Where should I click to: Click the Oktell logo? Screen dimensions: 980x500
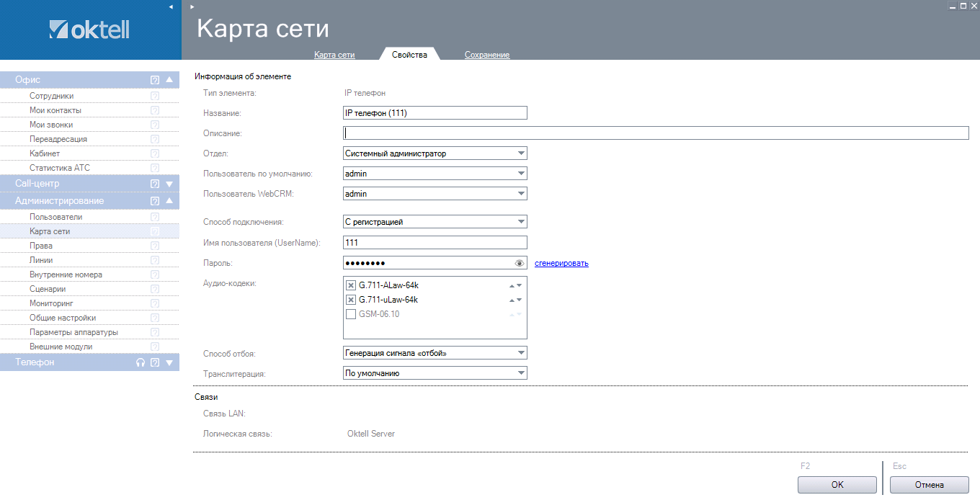(x=89, y=30)
